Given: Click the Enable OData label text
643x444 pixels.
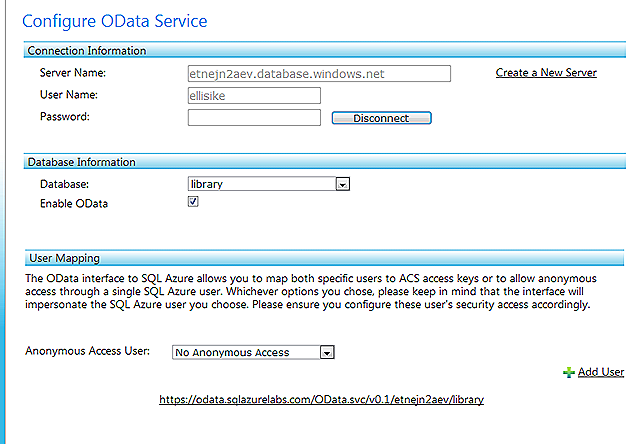Looking at the screenshot, I should click(x=74, y=203).
